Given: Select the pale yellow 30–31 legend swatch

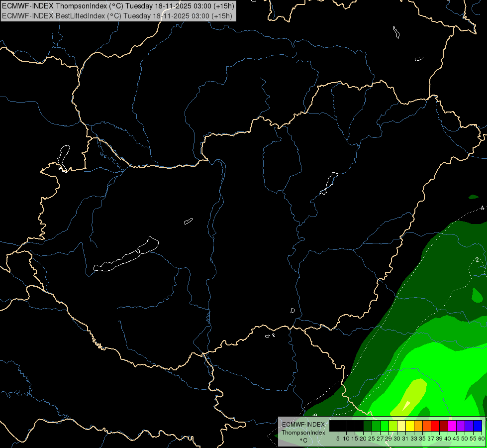Looking at the screenshot, I should [401, 426].
